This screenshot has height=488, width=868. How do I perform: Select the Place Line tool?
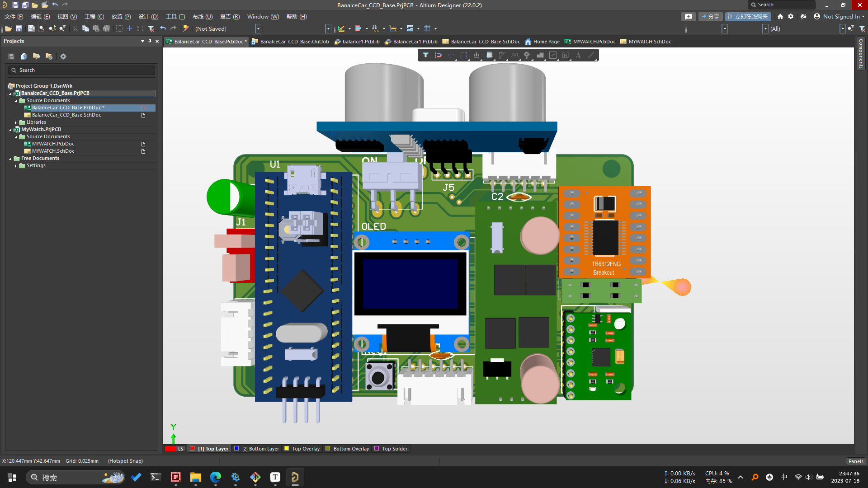pyautogui.click(x=591, y=55)
